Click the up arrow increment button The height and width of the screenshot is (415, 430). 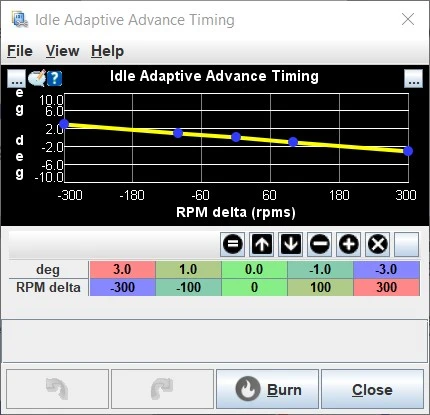click(262, 244)
